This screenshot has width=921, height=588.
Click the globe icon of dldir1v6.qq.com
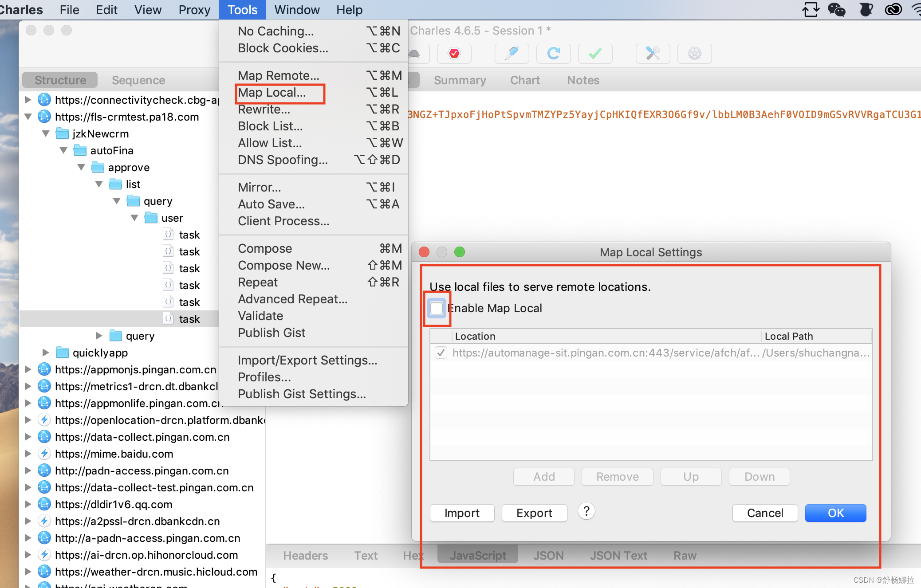[44, 504]
